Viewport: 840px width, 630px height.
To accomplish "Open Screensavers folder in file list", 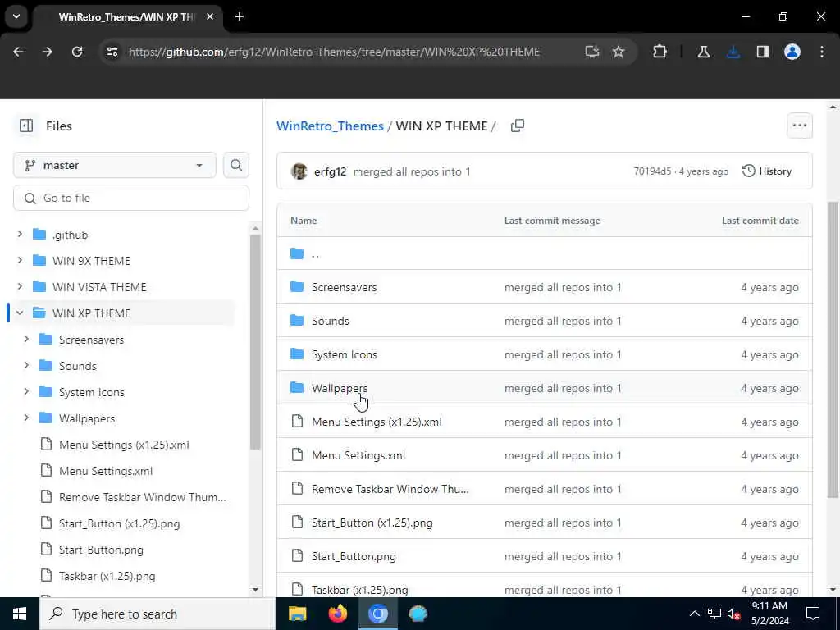I will 344,287.
